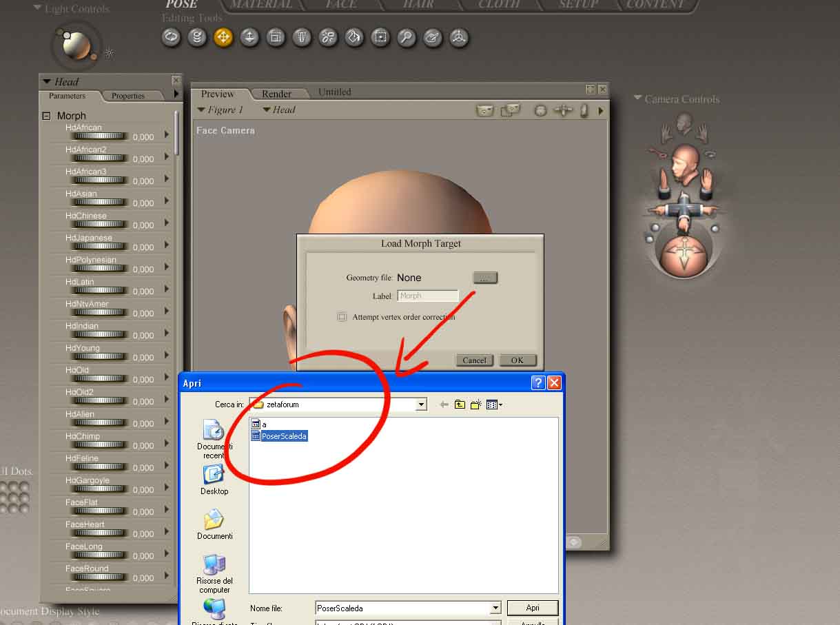Click the Label text field

pos(428,296)
